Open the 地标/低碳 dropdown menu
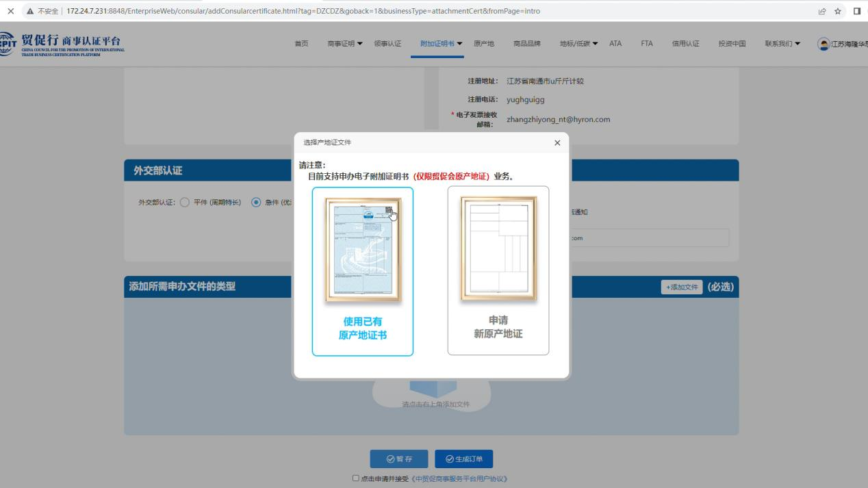Screen dimensions: 868x488 click(578, 44)
